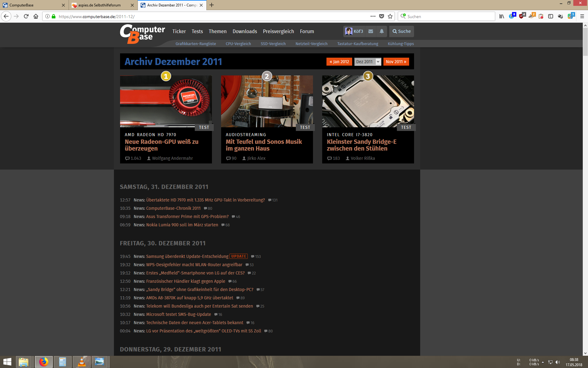The width and height of the screenshot is (588, 368).
Task: Click the notifications bell icon
Action: tap(382, 31)
